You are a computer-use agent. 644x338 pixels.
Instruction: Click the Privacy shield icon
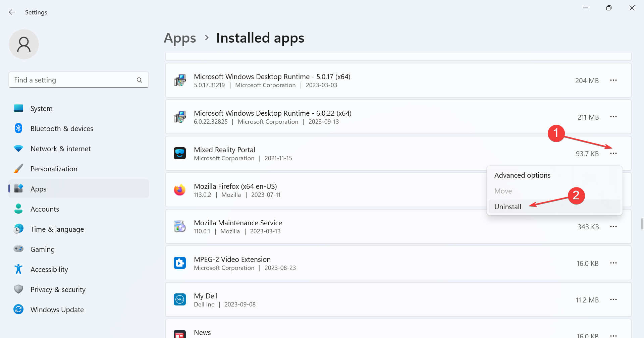point(18,289)
